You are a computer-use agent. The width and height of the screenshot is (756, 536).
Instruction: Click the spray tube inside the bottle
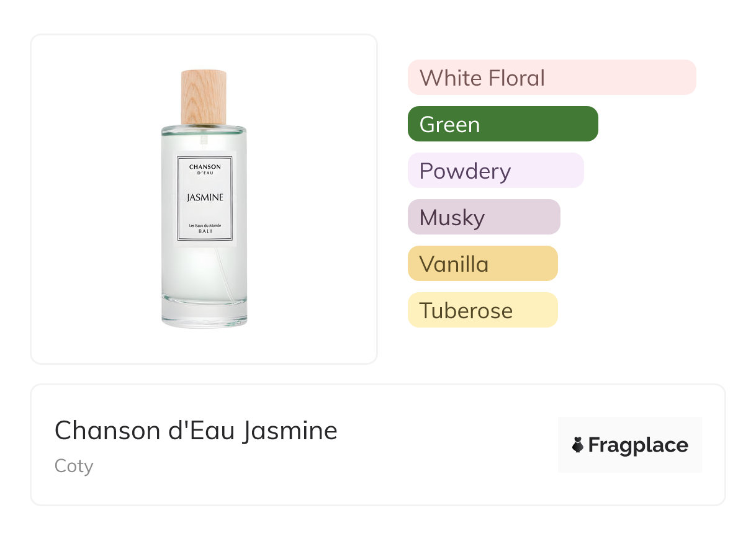tap(222, 279)
